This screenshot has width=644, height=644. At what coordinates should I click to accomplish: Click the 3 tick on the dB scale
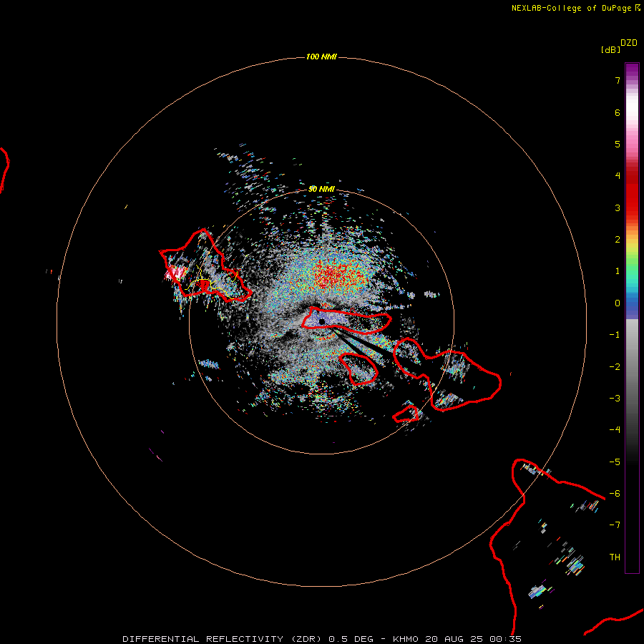[x=618, y=208]
